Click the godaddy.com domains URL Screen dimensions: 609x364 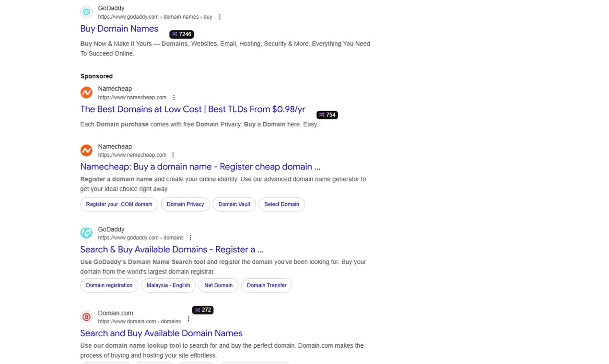141,238
